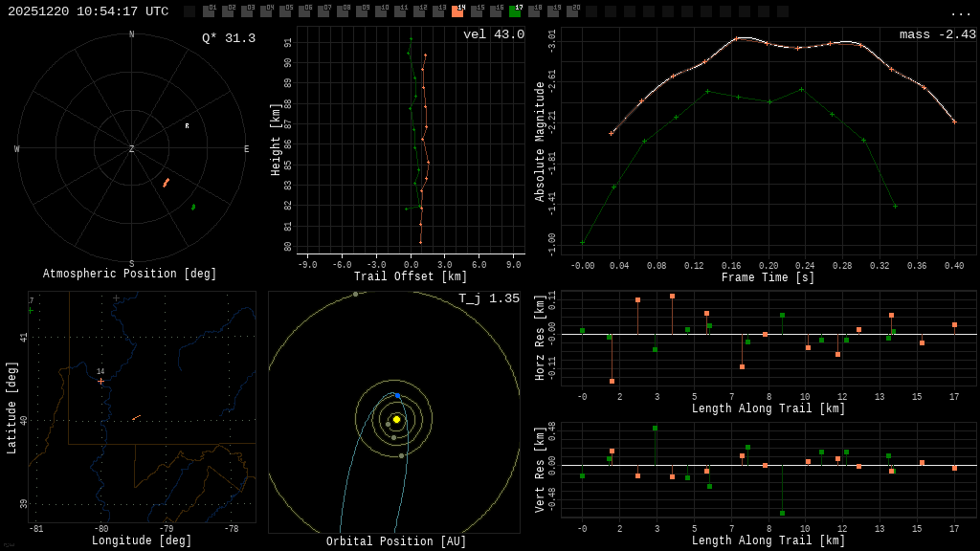Click the yellow Sun in the orbital plot
The height and width of the screenshot is (551, 980).
(x=396, y=419)
